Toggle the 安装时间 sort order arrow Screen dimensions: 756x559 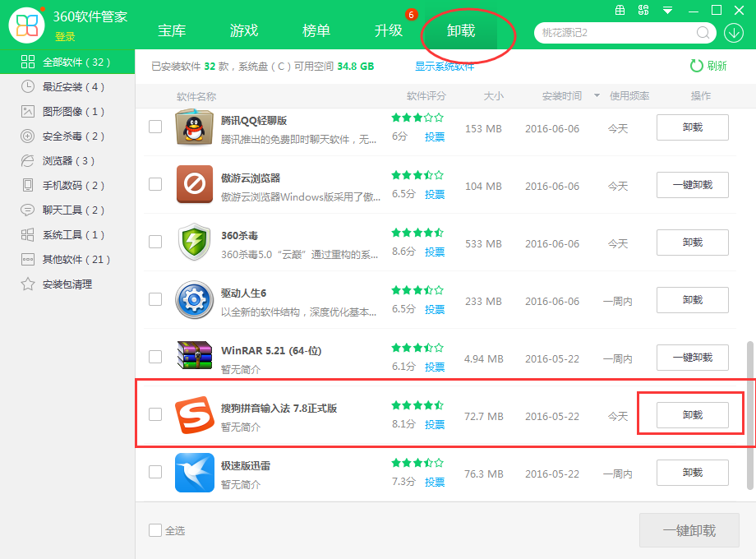point(596,96)
